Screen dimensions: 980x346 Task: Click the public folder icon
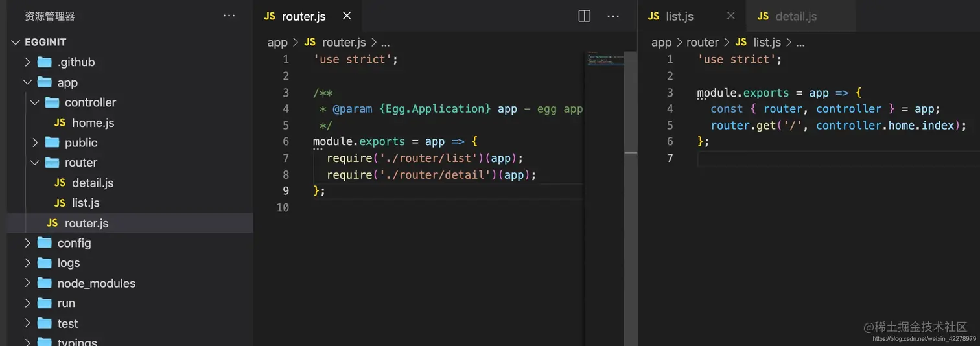coord(52,143)
